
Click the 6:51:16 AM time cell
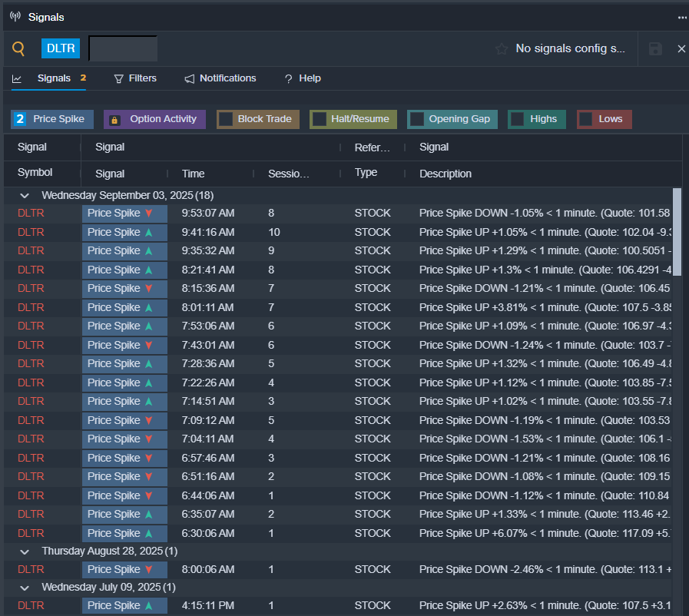click(x=208, y=477)
